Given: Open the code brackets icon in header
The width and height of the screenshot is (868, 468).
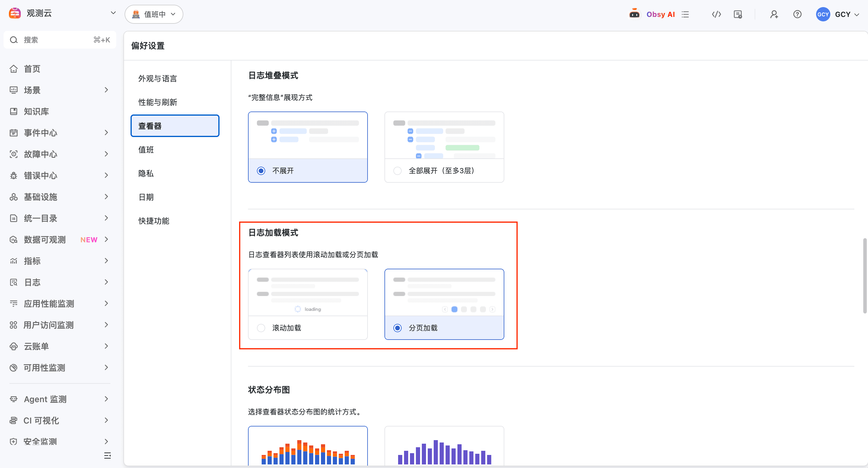Looking at the screenshot, I should (716, 14).
